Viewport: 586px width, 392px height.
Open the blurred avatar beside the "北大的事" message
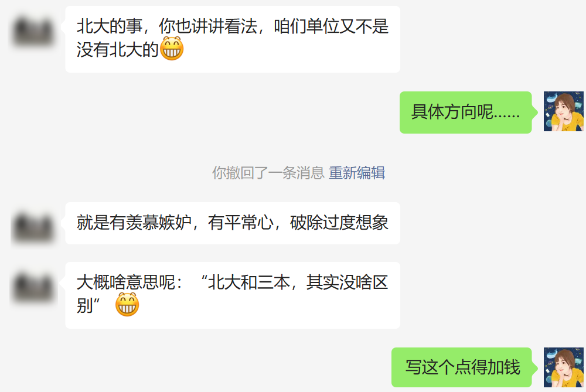(32, 32)
